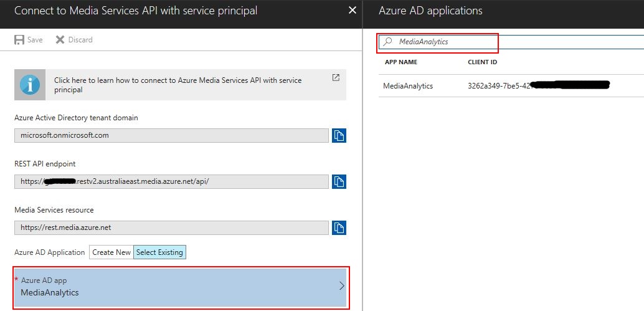Click the Azure AD applications blade title

(430, 11)
